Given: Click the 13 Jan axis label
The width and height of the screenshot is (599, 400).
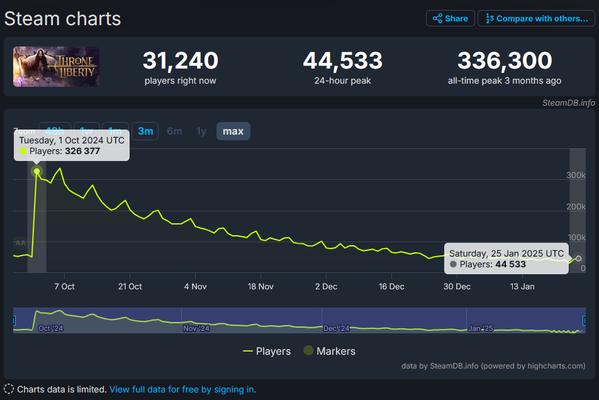Looking at the screenshot, I should 522,287.
